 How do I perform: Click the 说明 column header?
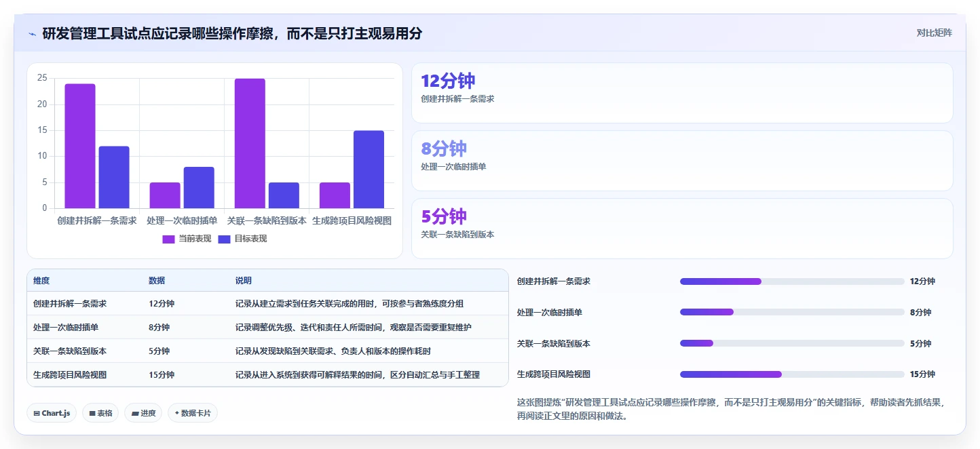[244, 281]
